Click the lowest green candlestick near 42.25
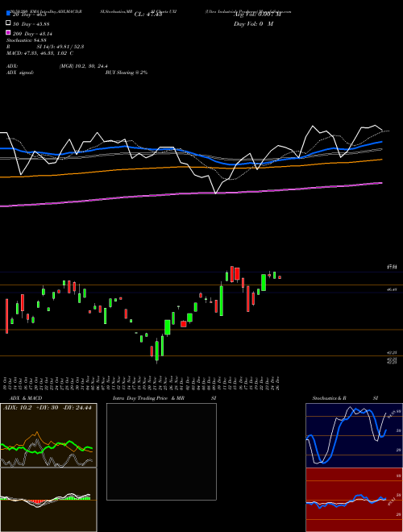 [x=156, y=351]
